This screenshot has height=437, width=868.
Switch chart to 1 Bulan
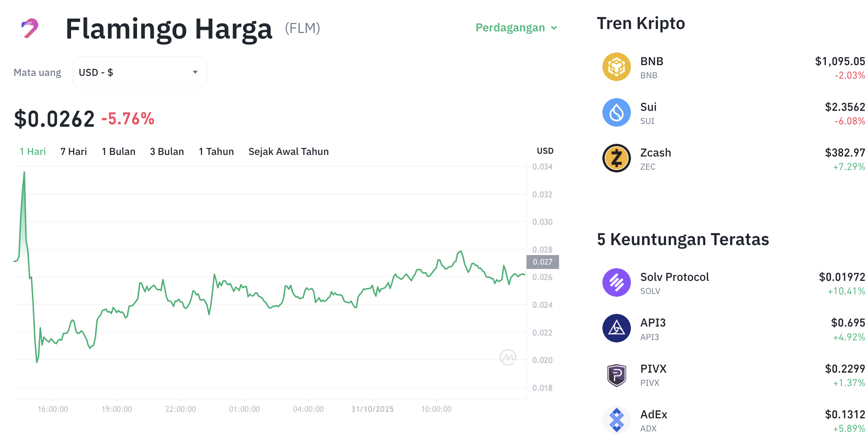click(118, 151)
